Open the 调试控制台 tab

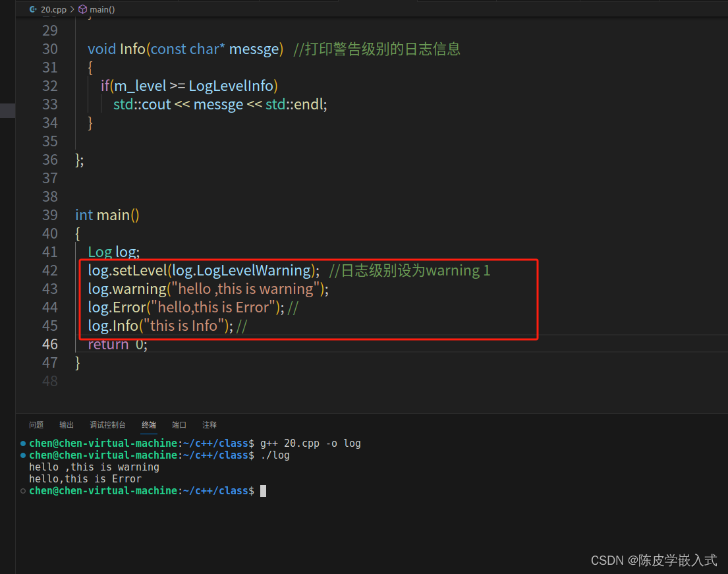tap(107, 425)
